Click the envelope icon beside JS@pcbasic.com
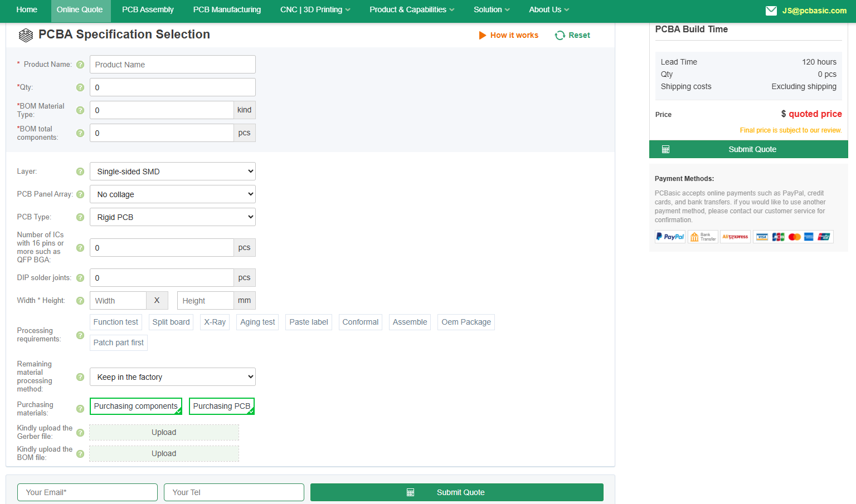The image size is (856, 504). pyautogui.click(x=771, y=10)
